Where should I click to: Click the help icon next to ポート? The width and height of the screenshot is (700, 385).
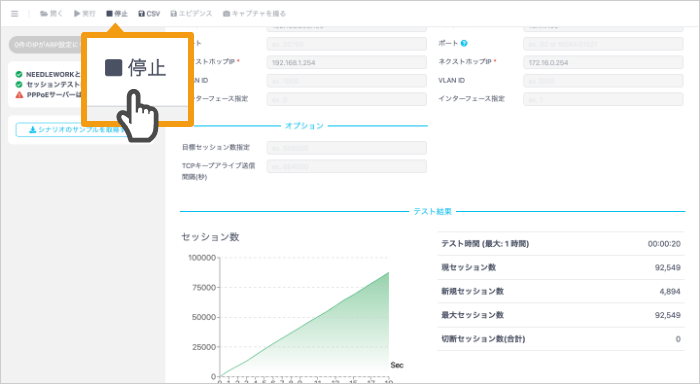464,43
